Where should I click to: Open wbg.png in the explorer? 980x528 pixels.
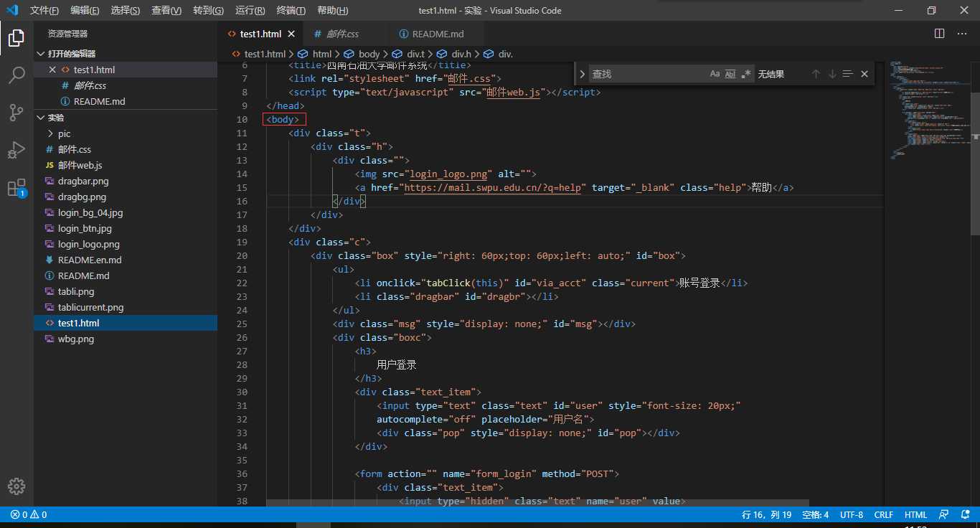coord(126,339)
